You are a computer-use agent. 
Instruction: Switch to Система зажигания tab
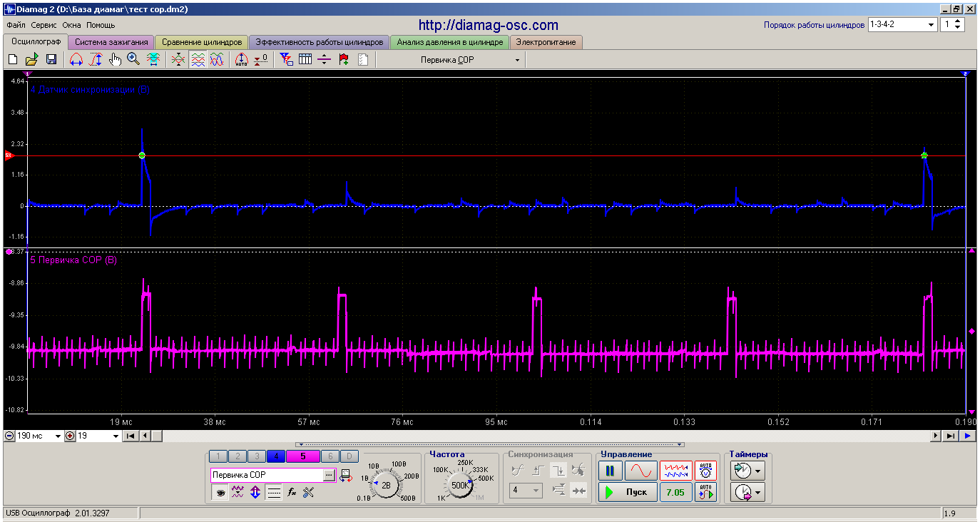[111, 42]
